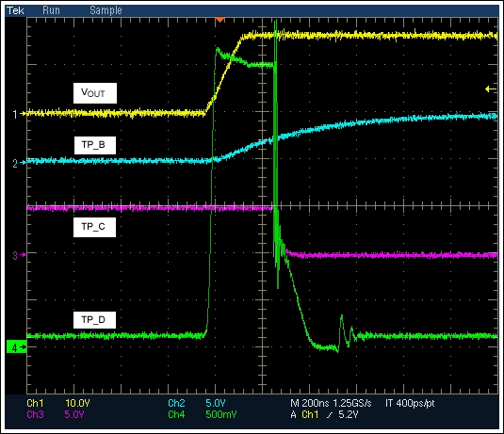Click the IT 400ps/pt readout
The height and width of the screenshot is (434, 504).
410,404
